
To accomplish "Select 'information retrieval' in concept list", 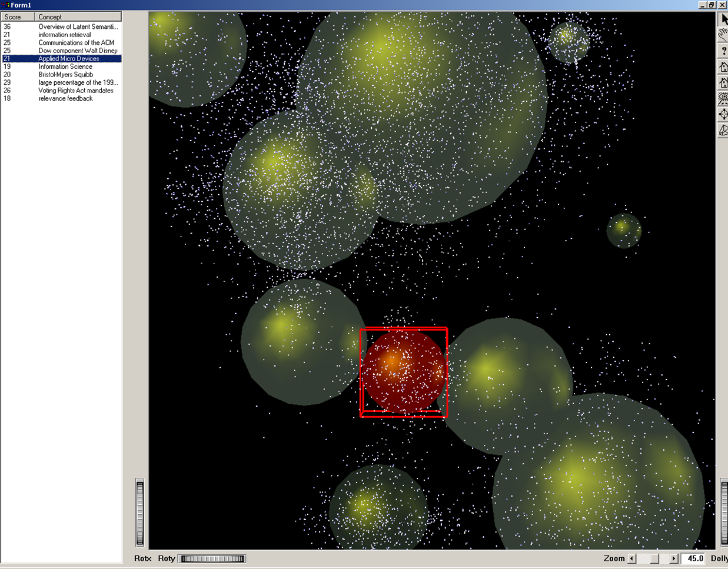I will click(65, 35).
